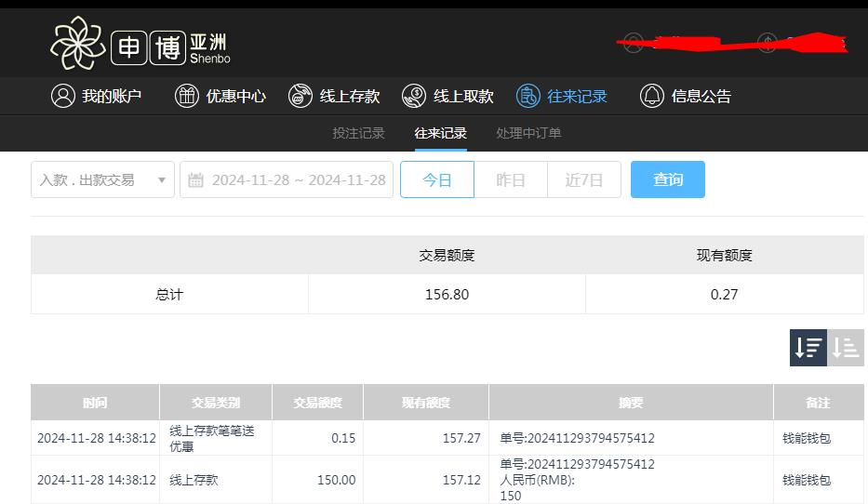Open 我的账户 user icon
The width and height of the screenshot is (868, 504).
click(x=63, y=97)
